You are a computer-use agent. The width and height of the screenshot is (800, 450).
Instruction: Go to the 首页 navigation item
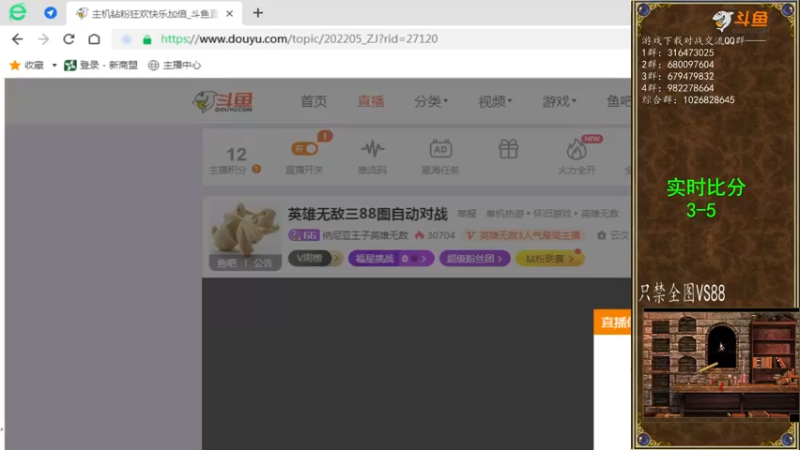[x=313, y=102]
